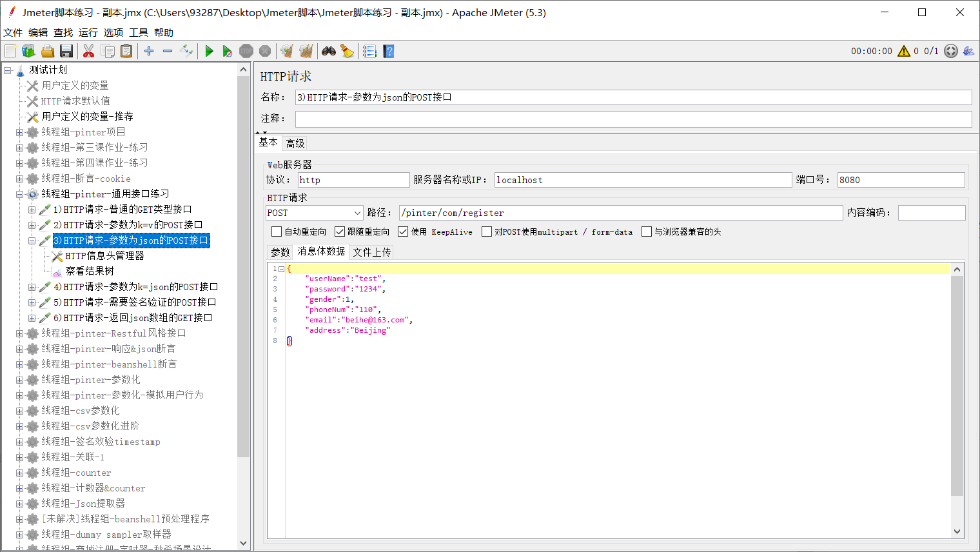Click the Shutdown X circle icon
Image resolution: width=980 pixels, height=552 pixels.
click(264, 51)
